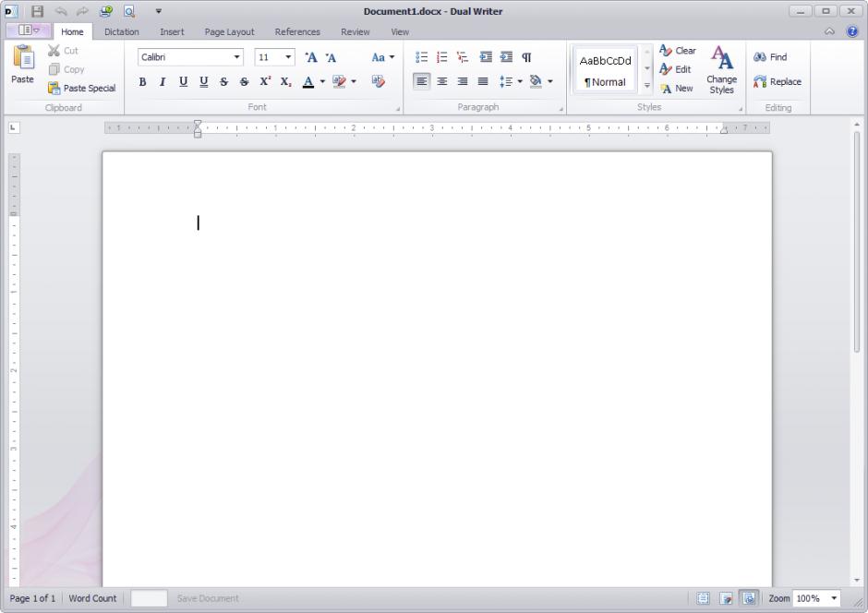Image resolution: width=868 pixels, height=613 pixels.
Task: Increase the paragraph indent
Action: pyautogui.click(x=506, y=57)
